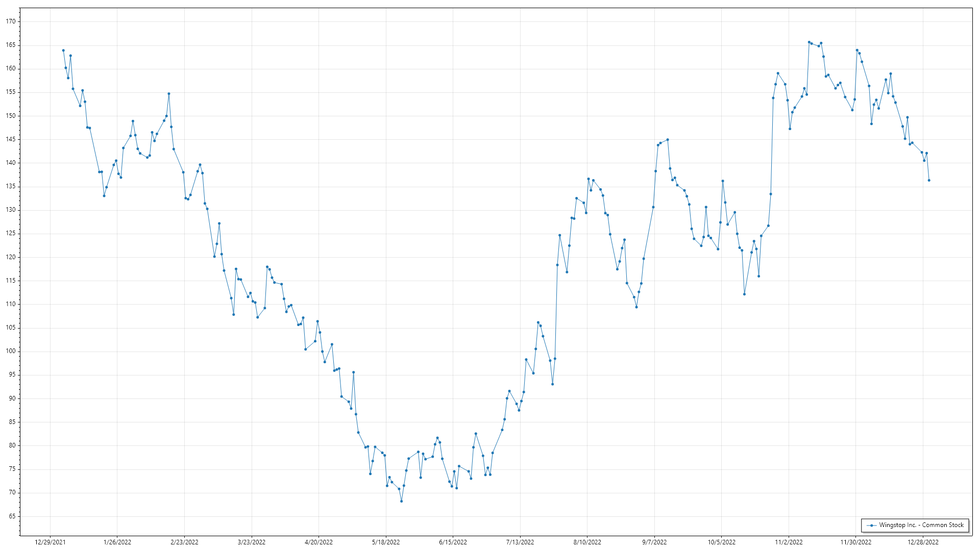
Task: Click the 11/30/2022 date label
Action: pos(855,542)
